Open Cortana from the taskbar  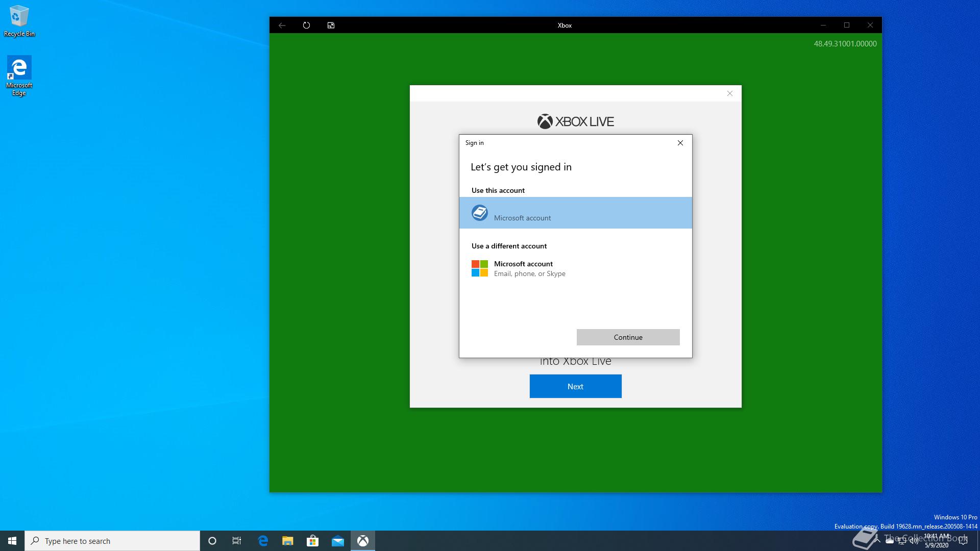click(212, 541)
